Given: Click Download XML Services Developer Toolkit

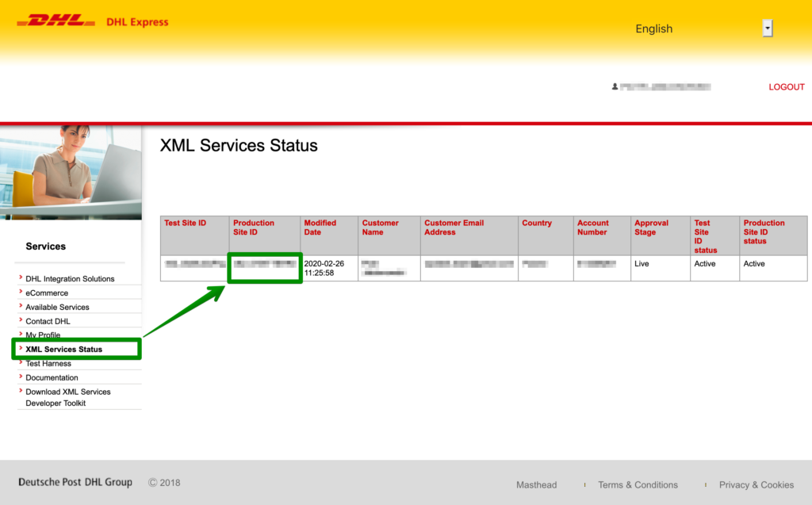Looking at the screenshot, I should [x=69, y=397].
